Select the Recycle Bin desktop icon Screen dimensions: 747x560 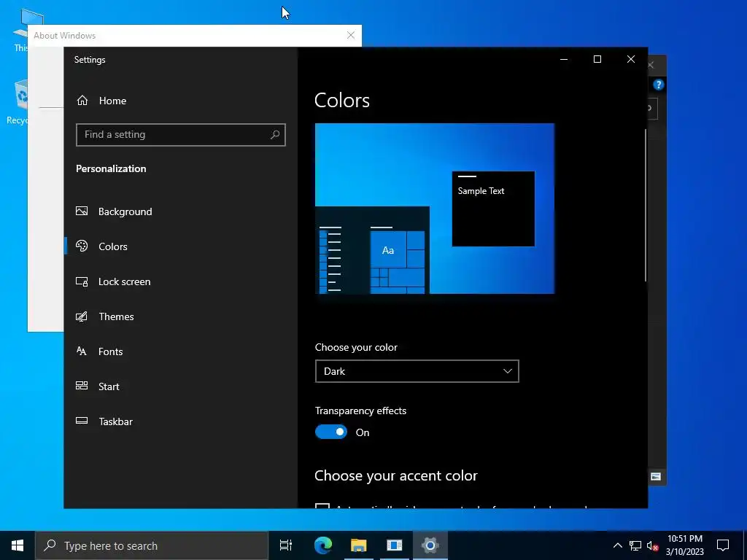18,102
